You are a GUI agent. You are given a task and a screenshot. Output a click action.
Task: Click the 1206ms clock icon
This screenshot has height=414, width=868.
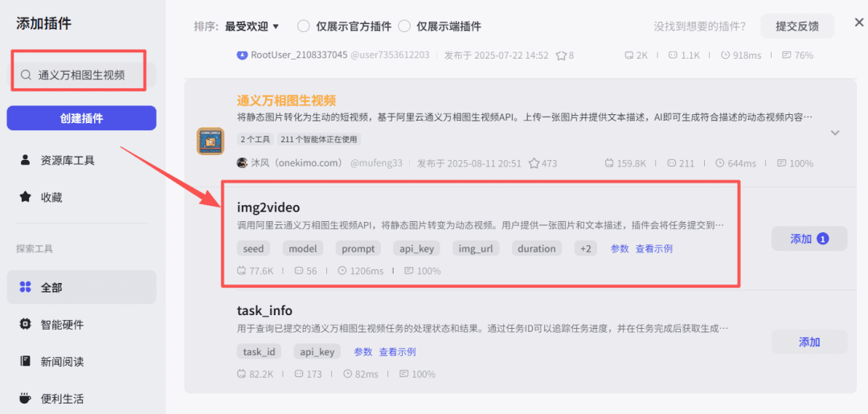click(342, 271)
